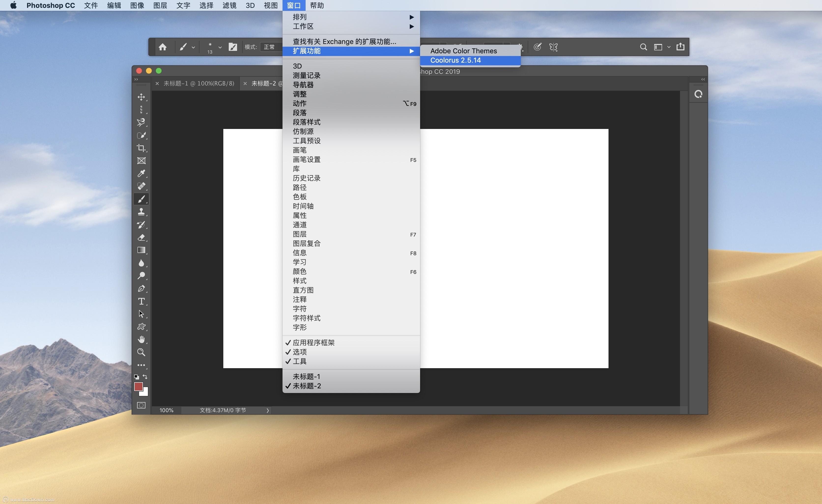Open the search magnifier in options bar

tap(643, 47)
